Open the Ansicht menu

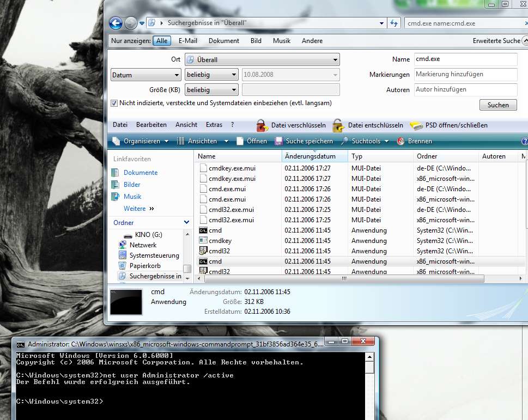(x=186, y=125)
